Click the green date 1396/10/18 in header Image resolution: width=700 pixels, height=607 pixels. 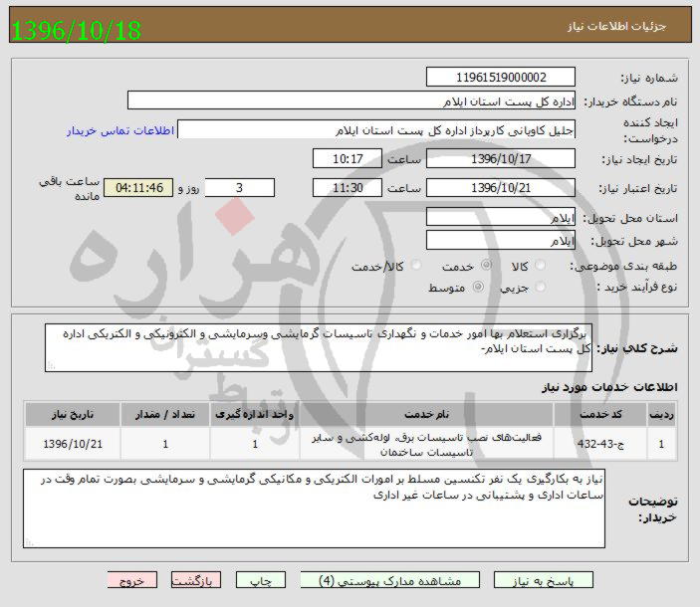point(76,30)
